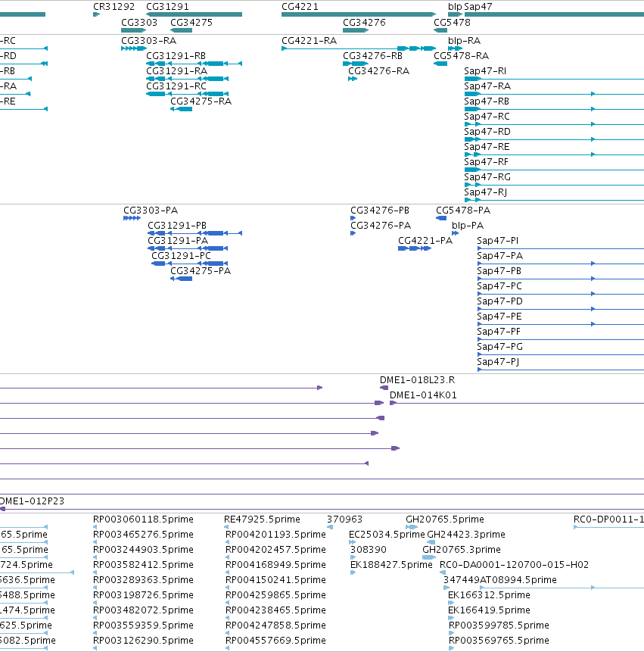Select protein CG31291-PB
The image size is (644, 652).
click(x=177, y=226)
